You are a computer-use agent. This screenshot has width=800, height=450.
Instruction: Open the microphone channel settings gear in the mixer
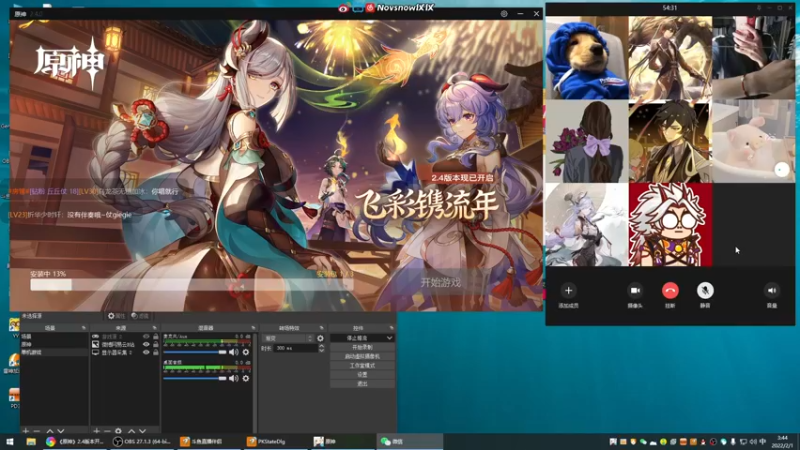click(x=246, y=352)
